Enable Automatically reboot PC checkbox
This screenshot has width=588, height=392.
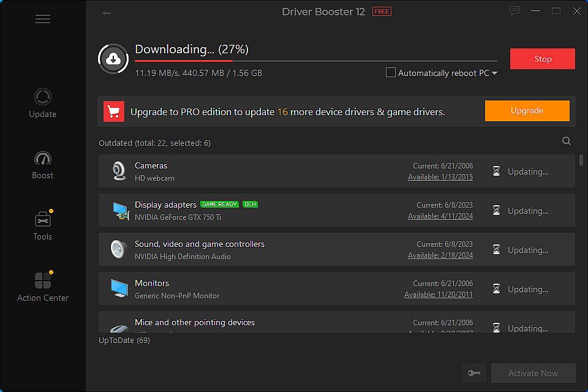point(390,72)
